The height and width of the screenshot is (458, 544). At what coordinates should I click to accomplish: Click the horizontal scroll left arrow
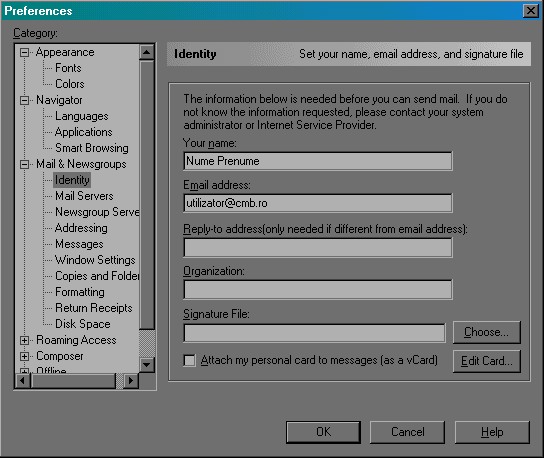(x=23, y=381)
